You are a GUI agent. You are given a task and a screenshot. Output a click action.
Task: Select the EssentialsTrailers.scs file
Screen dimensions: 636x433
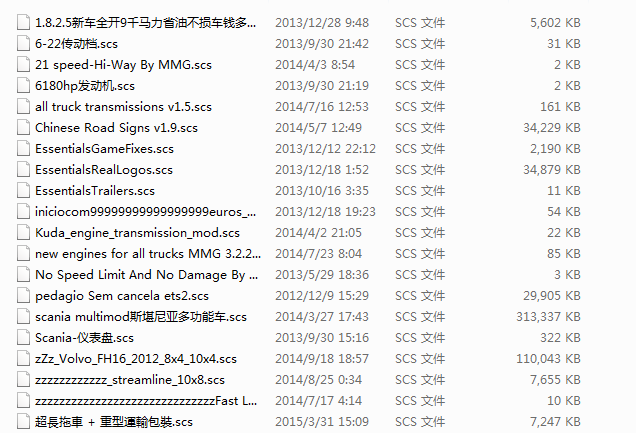click(95, 191)
